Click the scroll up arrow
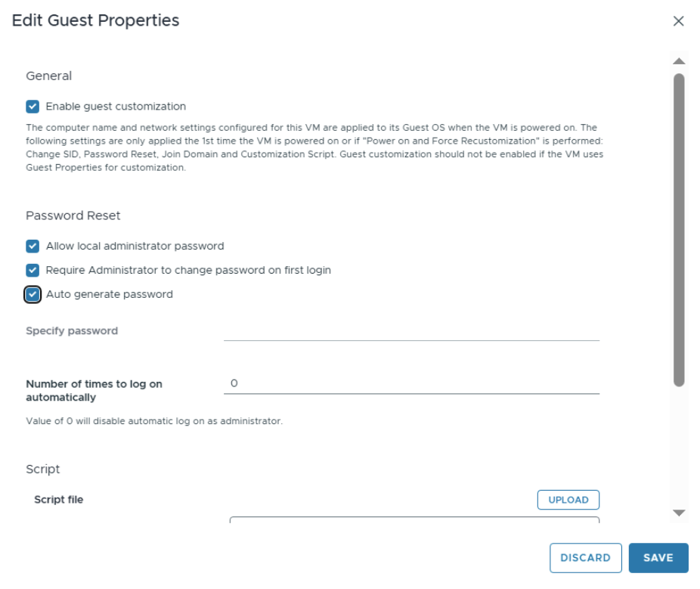700x589 pixels. [x=678, y=61]
